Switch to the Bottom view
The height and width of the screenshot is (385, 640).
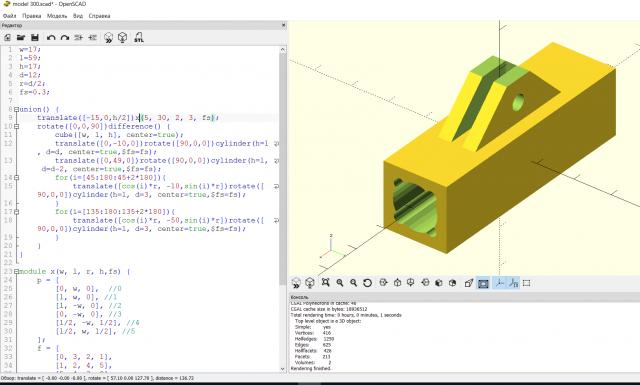pos(411,283)
